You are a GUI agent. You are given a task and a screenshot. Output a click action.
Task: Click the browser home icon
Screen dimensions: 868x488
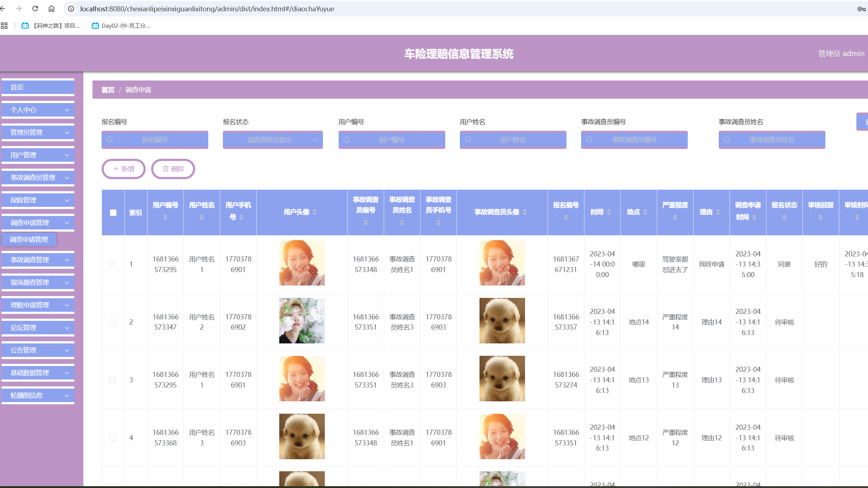tap(51, 8)
